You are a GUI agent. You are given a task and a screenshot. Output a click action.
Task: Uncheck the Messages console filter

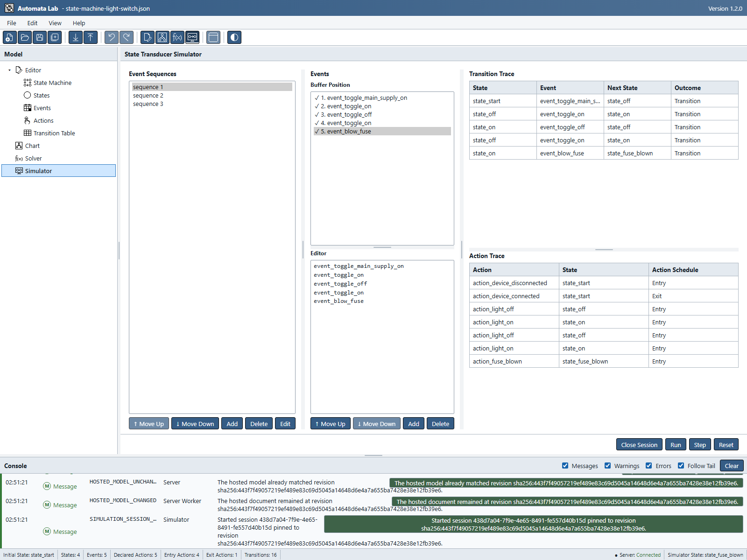565,466
